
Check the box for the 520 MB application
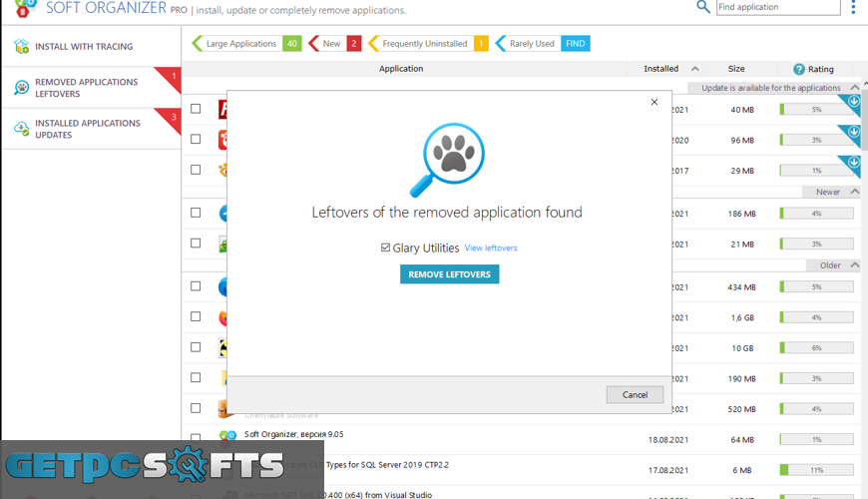coord(196,408)
